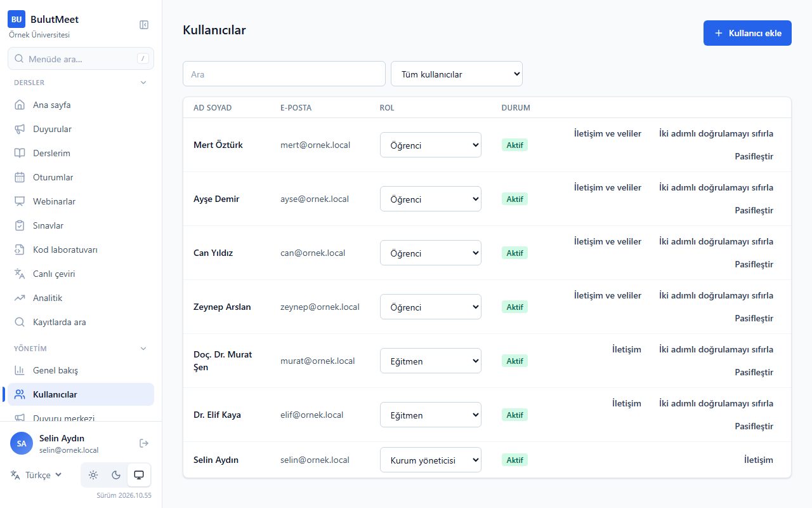
Task: Collapse the sidebar panel icon
Action: [x=144, y=25]
